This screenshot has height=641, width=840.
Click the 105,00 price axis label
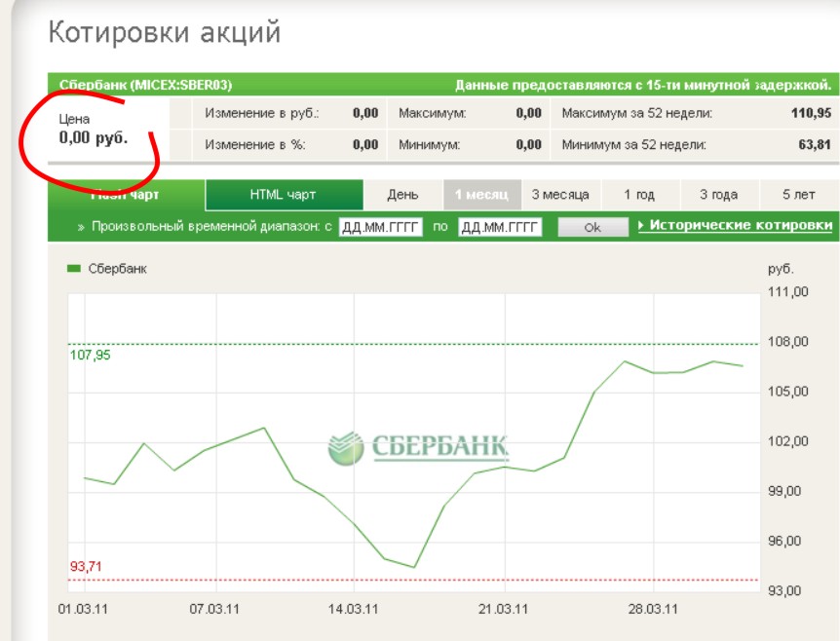tap(788, 392)
